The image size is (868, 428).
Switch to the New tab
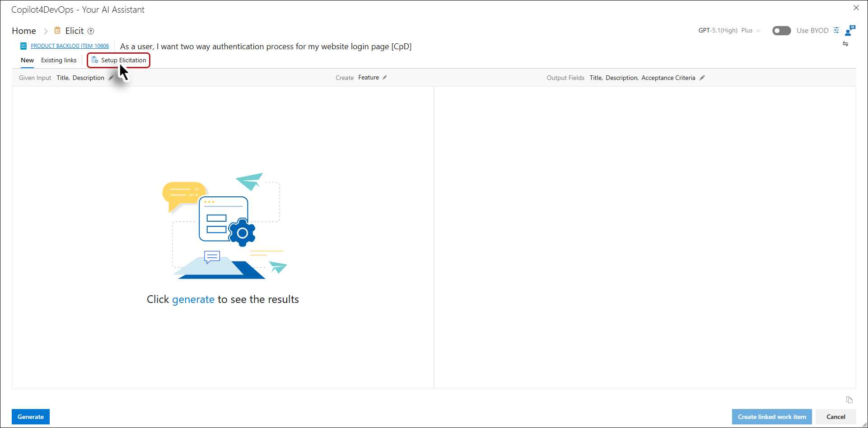coord(27,60)
